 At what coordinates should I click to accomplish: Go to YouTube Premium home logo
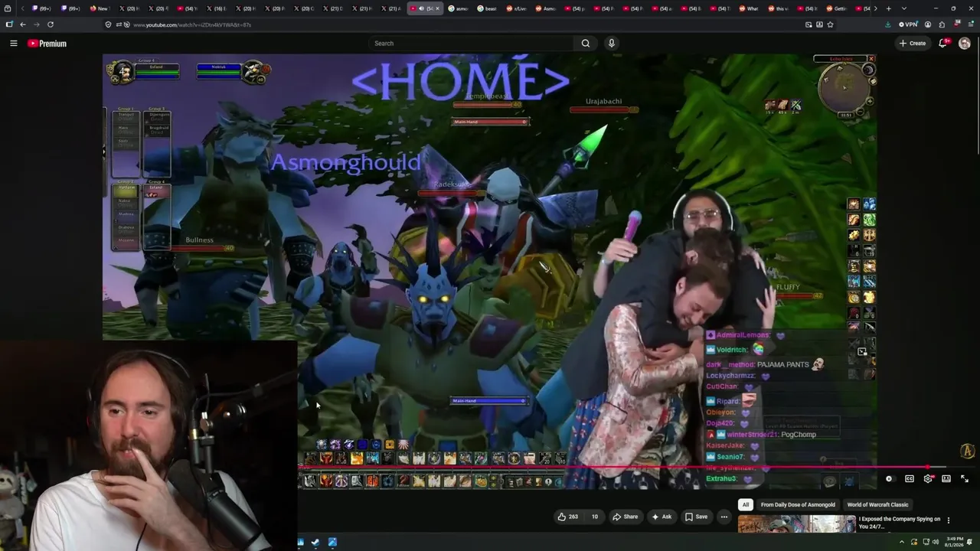click(47, 44)
